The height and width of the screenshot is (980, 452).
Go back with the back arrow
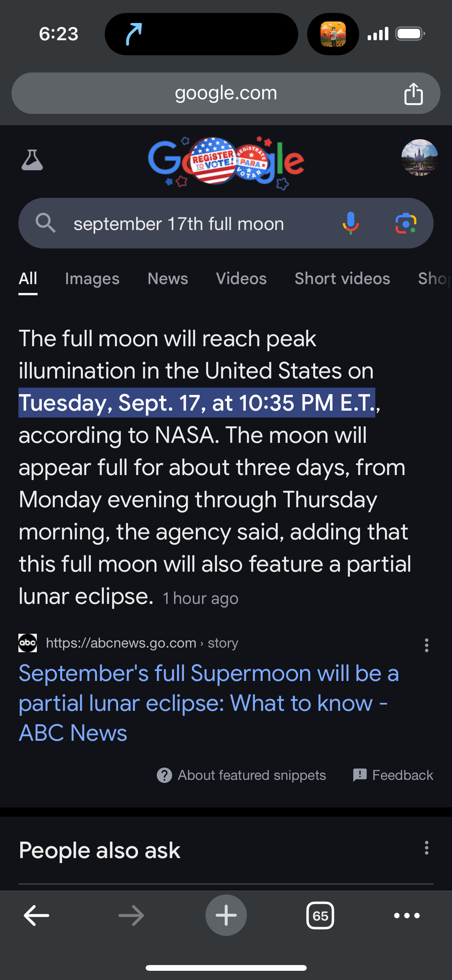tap(36, 915)
